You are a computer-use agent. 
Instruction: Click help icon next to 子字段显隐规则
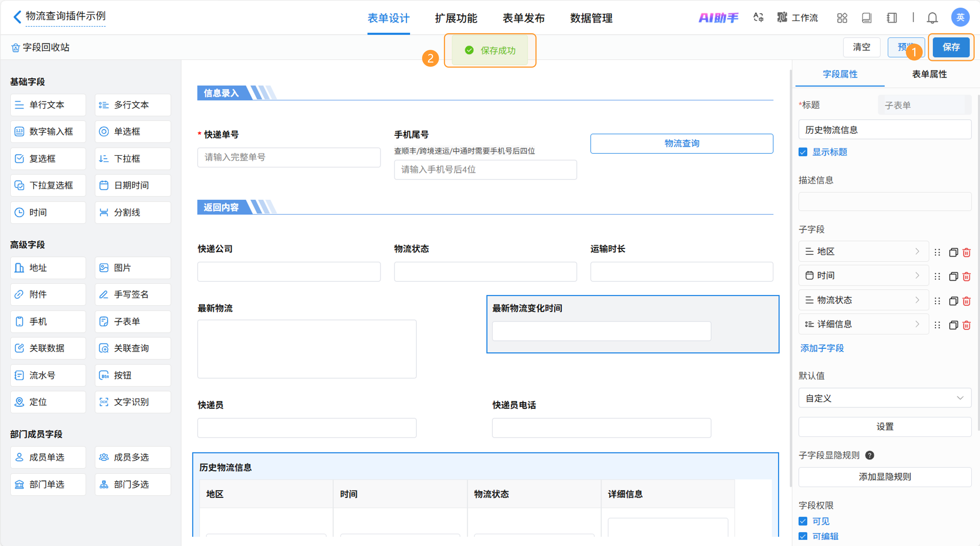870,455
